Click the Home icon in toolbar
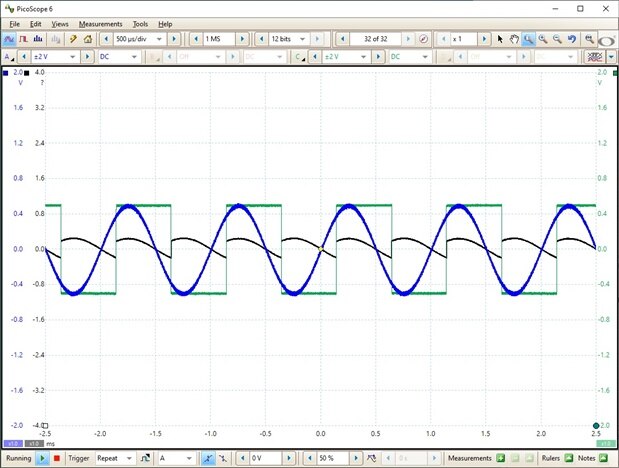The image size is (619, 468). (87, 39)
